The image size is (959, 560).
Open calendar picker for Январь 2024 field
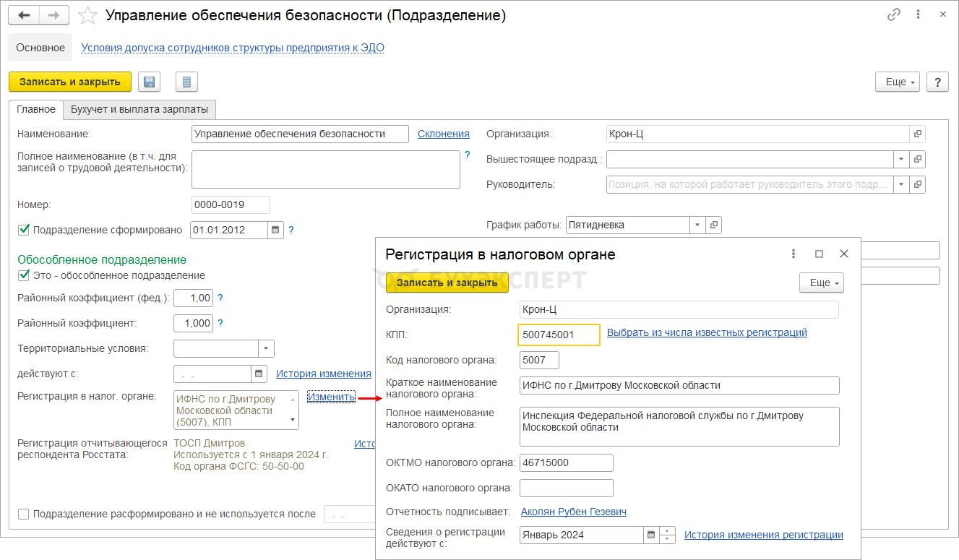tap(651, 535)
